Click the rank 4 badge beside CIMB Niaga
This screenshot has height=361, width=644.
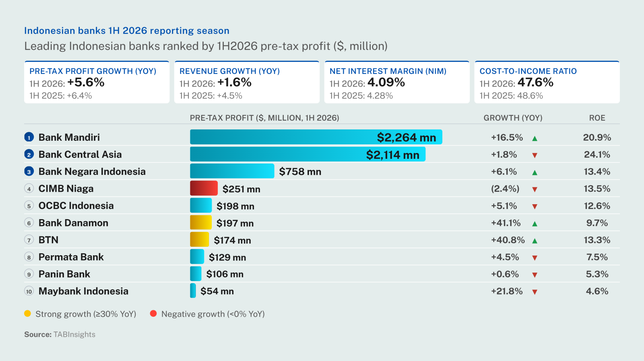click(29, 189)
